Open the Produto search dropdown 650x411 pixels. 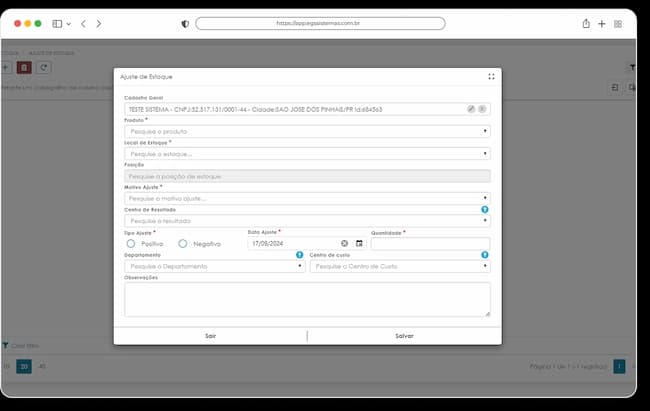307,131
